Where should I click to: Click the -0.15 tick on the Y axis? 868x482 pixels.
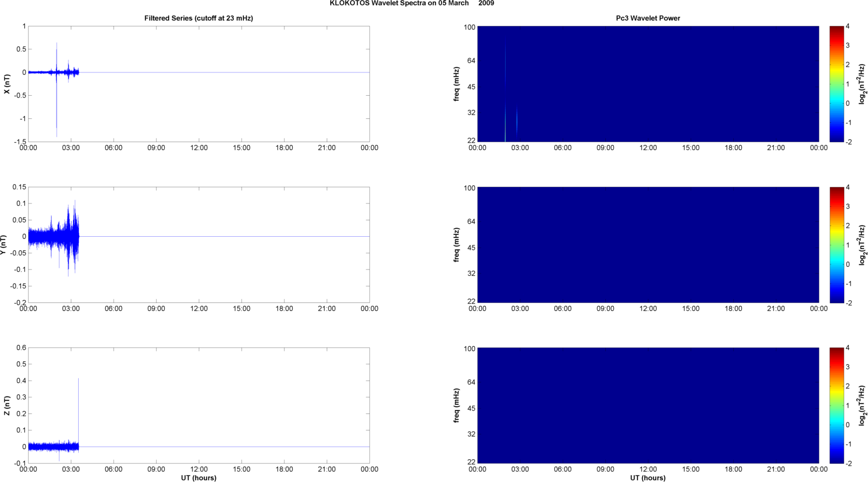tap(18, 287)
